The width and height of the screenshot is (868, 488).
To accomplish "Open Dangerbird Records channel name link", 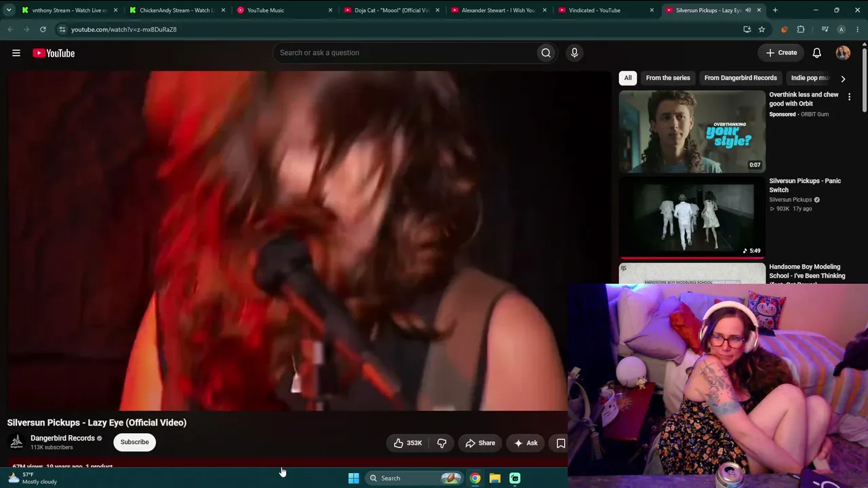I will coord(62,439).
